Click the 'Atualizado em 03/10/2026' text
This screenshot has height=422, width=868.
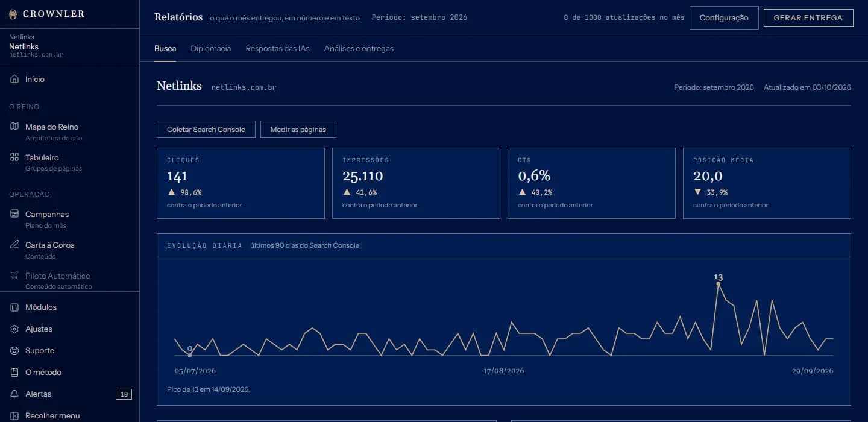click(x=807, y=87)
